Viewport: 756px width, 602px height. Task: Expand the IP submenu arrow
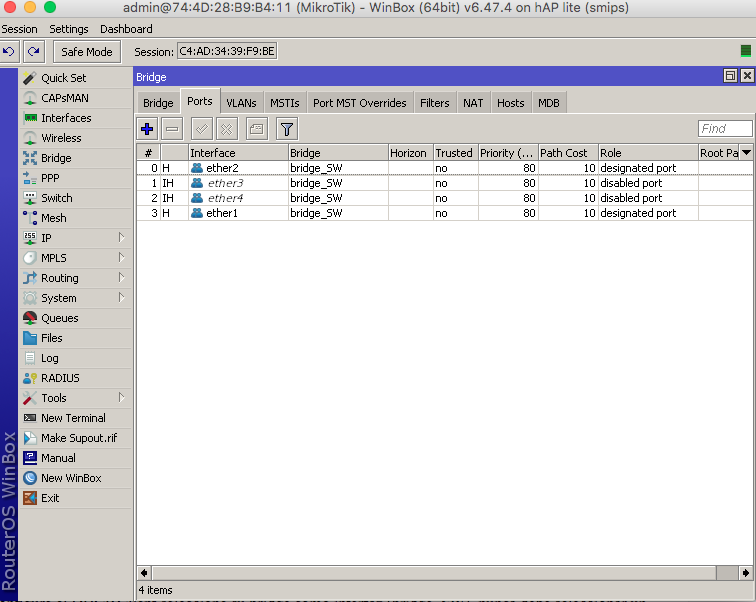pos(122,238)
